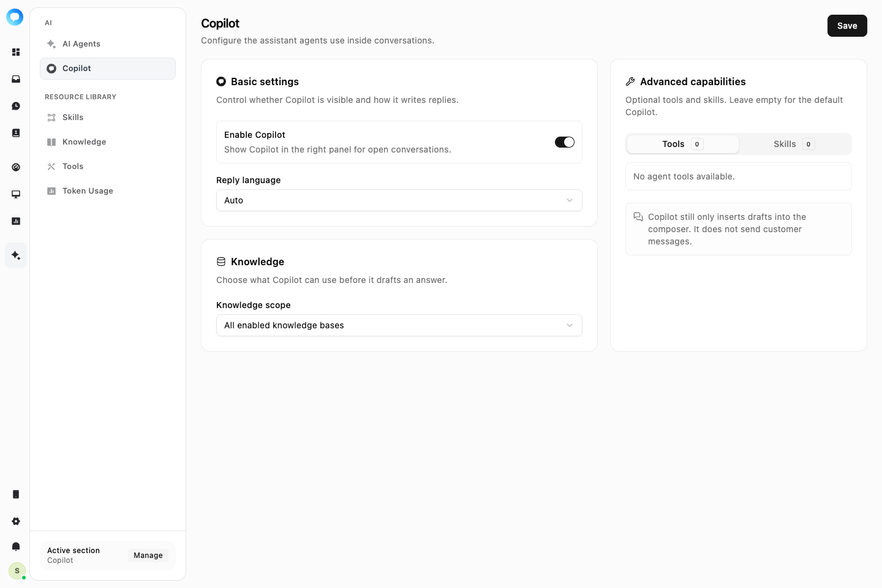This screenshot has height=588, width=882.
Task: Click the blue chat bubble app logo
Action: coord(15,17)
